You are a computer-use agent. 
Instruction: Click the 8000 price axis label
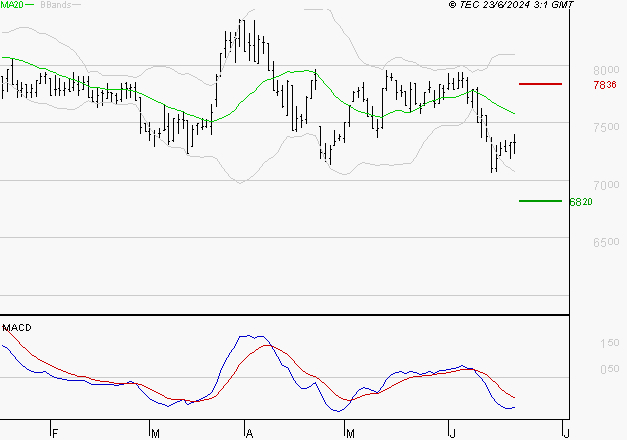tap(606, 70)
